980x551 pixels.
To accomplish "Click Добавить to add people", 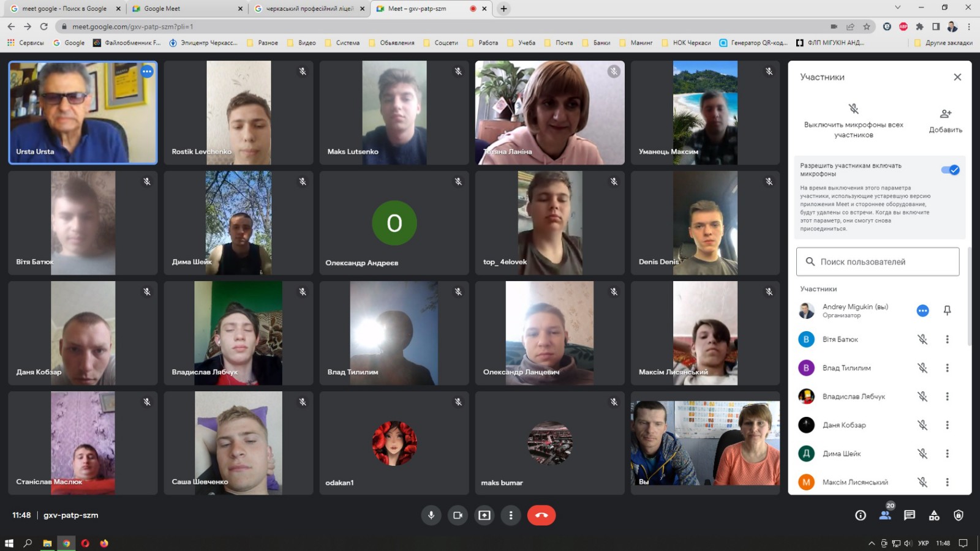I will pos(945,120).
